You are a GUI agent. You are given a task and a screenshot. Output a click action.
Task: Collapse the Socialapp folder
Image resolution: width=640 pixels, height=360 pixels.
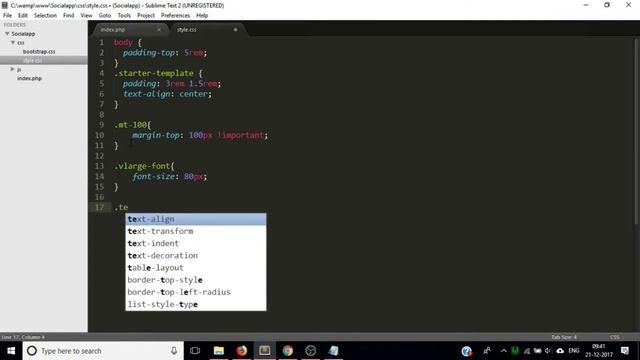7,33
